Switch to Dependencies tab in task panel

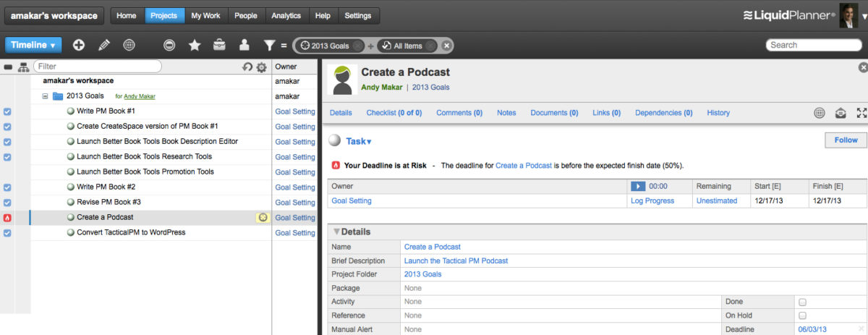click(664, 113)
